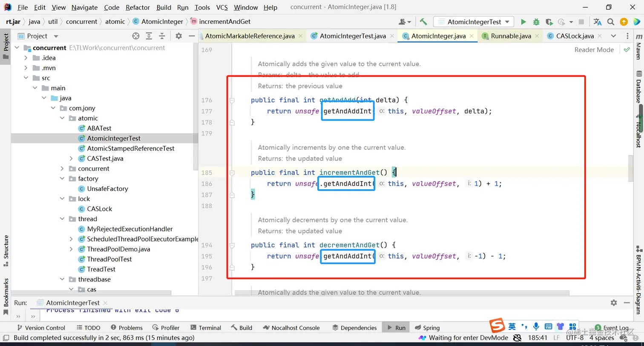This screenshot has height=346, width=644.
Task: Expand the concurrent package under com.jony
Action: coord(62,168)
